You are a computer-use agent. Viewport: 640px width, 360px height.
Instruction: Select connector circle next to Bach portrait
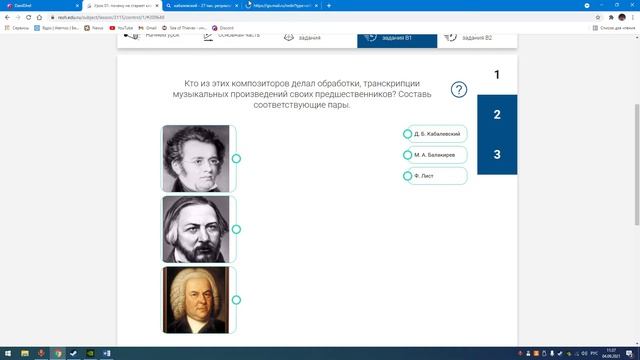tap(236, 300)
